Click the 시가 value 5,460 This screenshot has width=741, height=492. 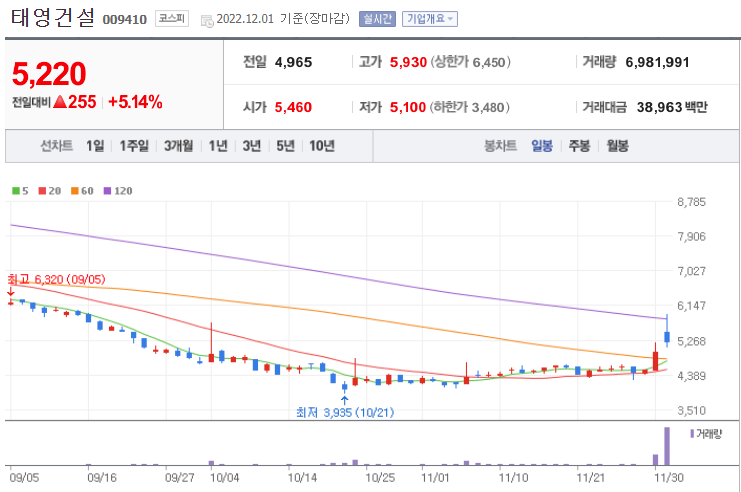click(293, 107)
